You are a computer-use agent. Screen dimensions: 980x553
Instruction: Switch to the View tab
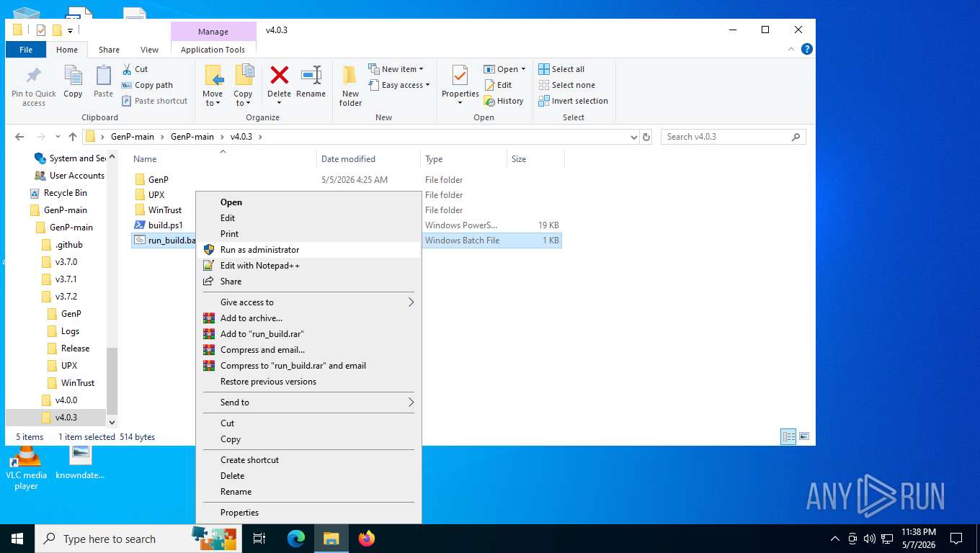pyautogui.click(x=149, y=50)
